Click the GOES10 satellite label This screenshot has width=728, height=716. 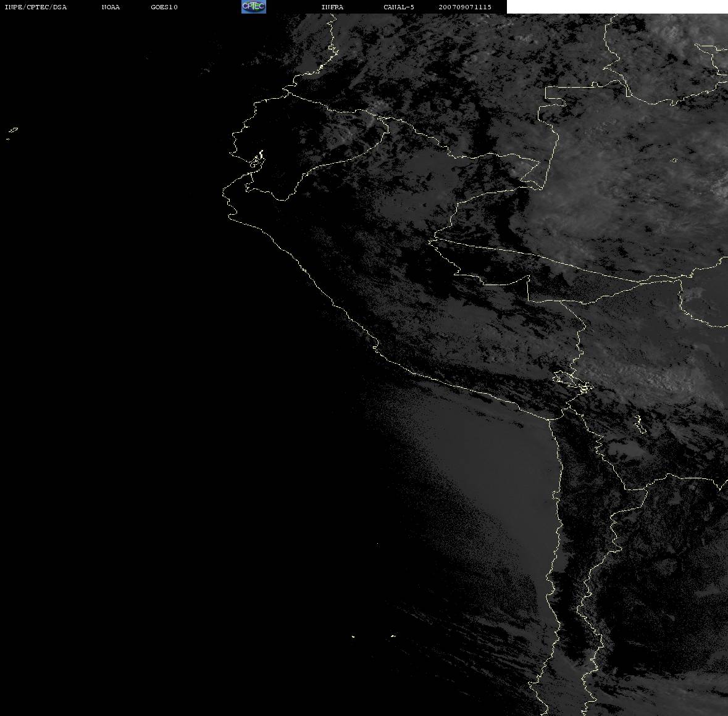(x=164, y=7)
